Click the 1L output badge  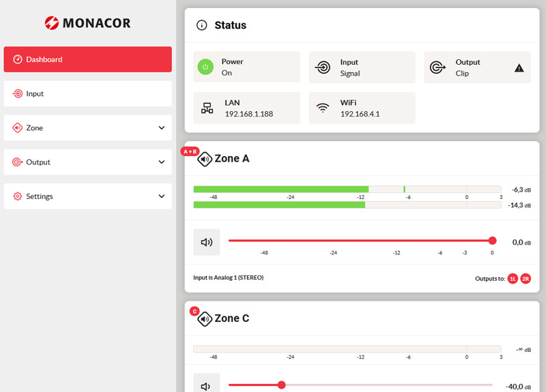(513, 279)
